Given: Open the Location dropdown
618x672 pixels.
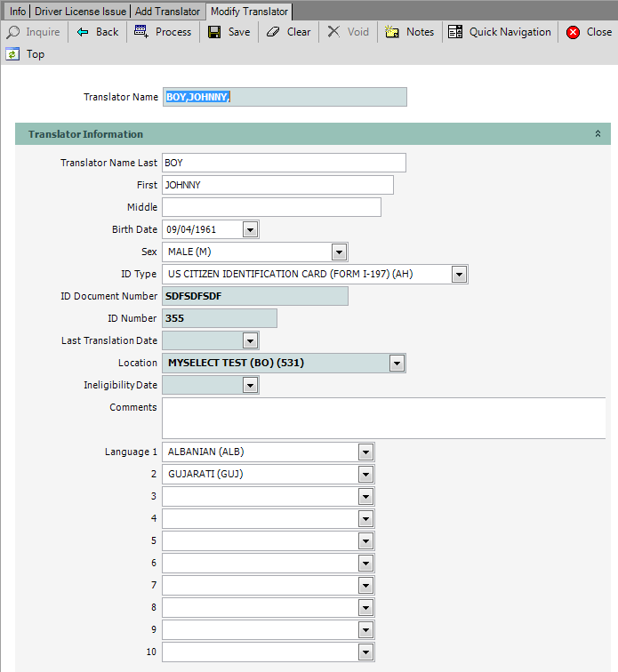Looking at the screenshot, I should [397, 363].
